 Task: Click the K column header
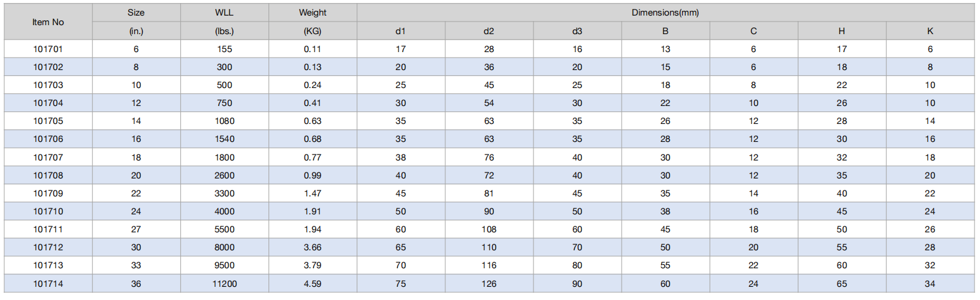930,31
